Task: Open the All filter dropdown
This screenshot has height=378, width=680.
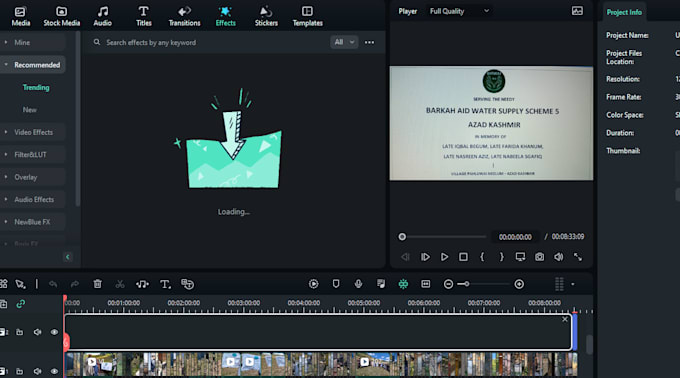Action: pos(344,42)
